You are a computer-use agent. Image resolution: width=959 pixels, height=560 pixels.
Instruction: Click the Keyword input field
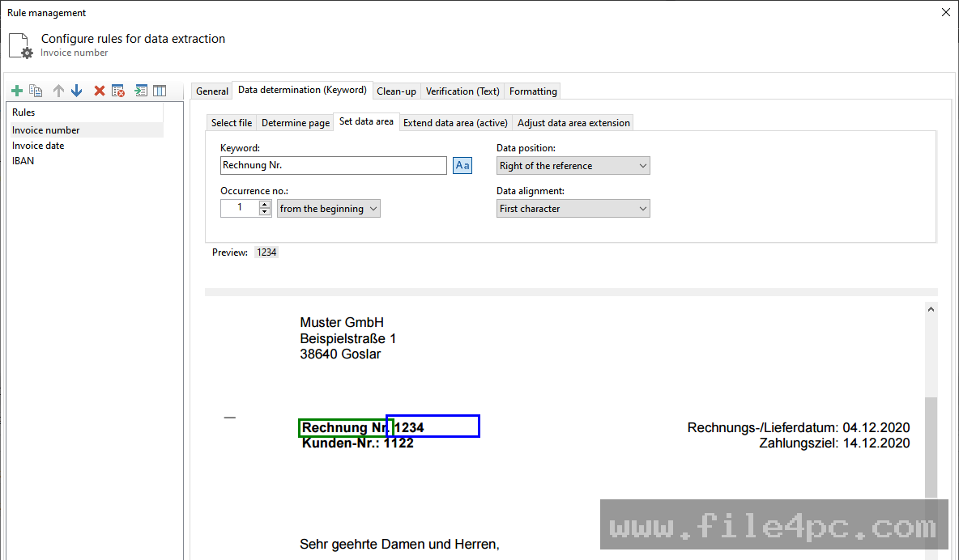point(334,166)
